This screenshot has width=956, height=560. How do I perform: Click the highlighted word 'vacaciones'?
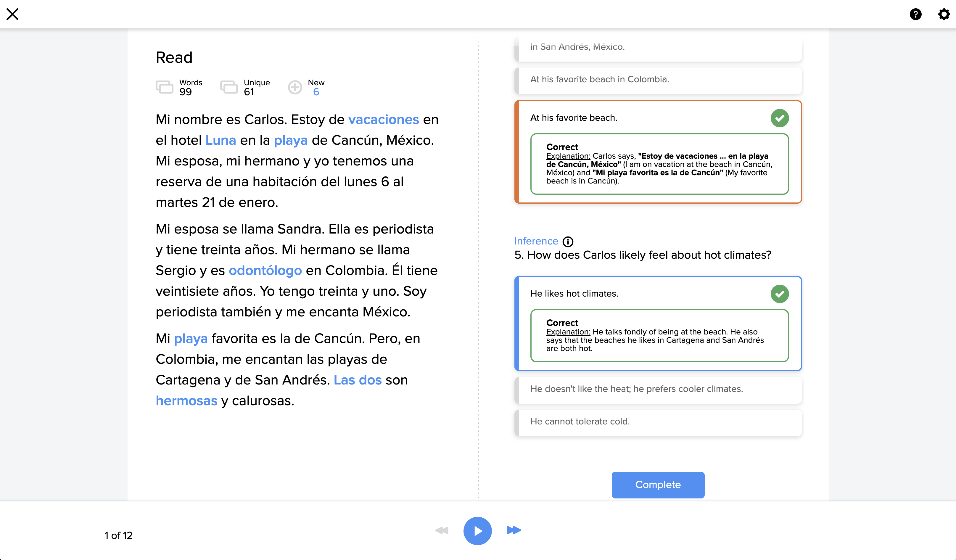click(384, 120)
